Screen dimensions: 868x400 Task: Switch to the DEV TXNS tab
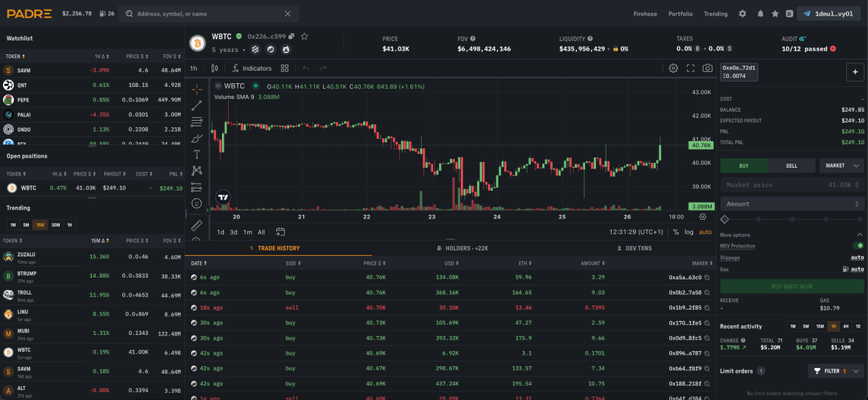pos(634,248)
